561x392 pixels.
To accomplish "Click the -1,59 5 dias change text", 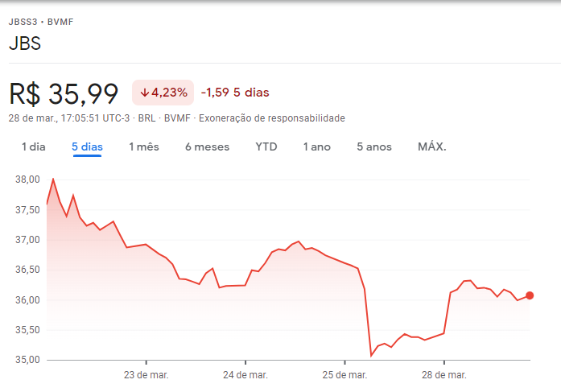I will click(235, 93).
